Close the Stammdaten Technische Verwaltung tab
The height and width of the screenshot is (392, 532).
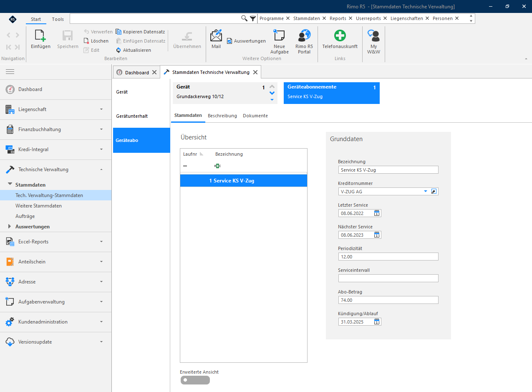click(x=255, y=72)
